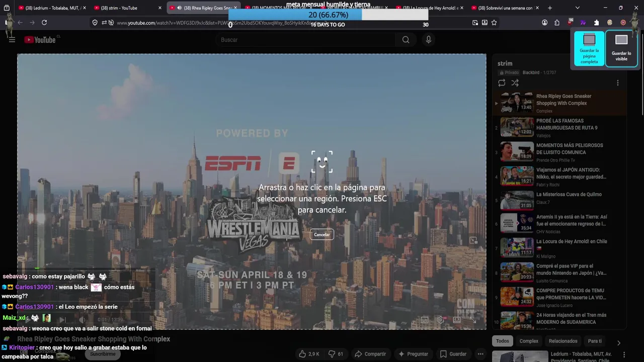Select the Complex filter chip
The image size is (644, 362).
point(529,341)
